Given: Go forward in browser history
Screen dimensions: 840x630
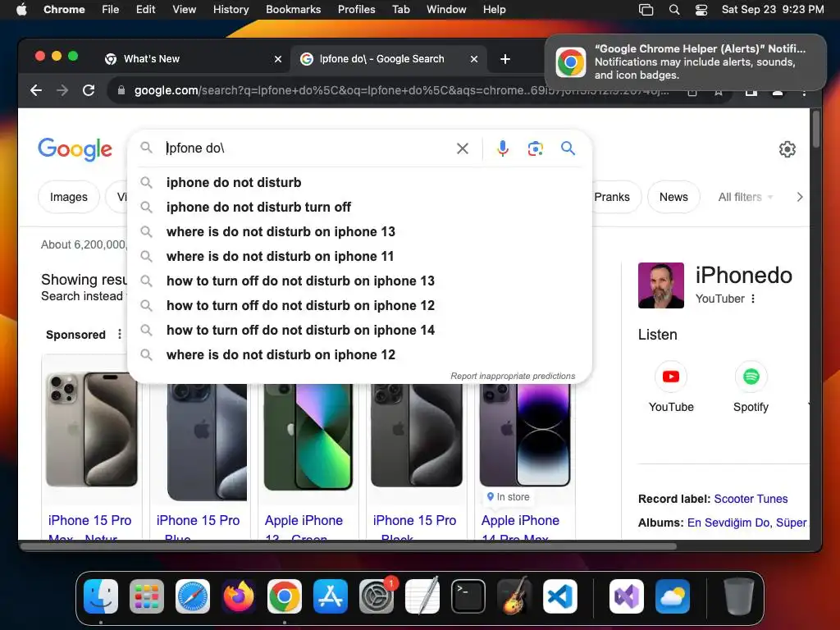Looking at the screenshot, I should [x=62, y=90].
